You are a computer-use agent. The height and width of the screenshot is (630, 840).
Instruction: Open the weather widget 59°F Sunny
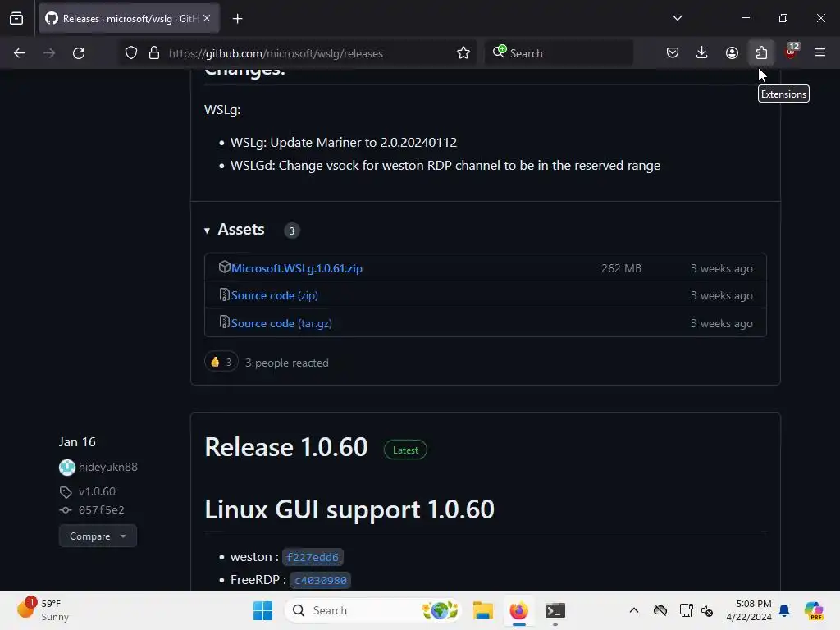point(44,610)
